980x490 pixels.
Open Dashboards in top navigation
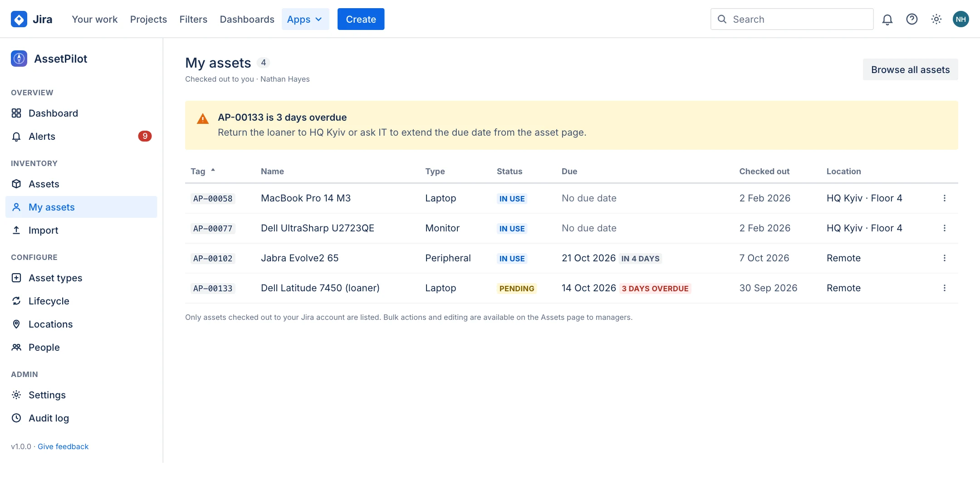[247, 19]
